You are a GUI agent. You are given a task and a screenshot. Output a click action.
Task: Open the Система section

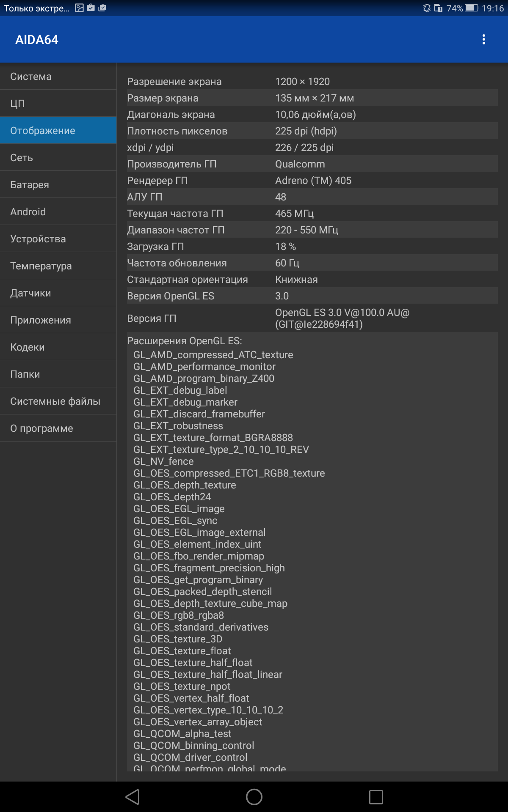point(58,77)
